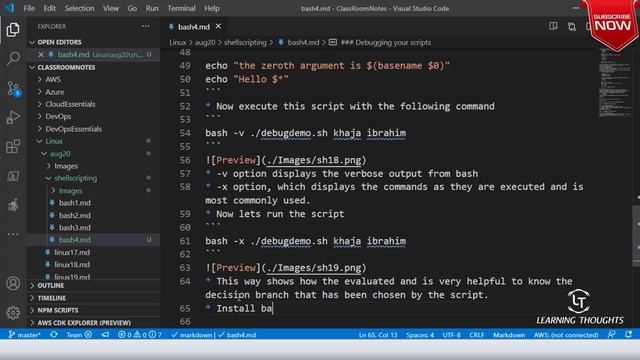The width and height of the screenshot is (640, 360).
Task: Open errors and warnings problems indicator
Action: pyautogui.click(x=140, y=335)
